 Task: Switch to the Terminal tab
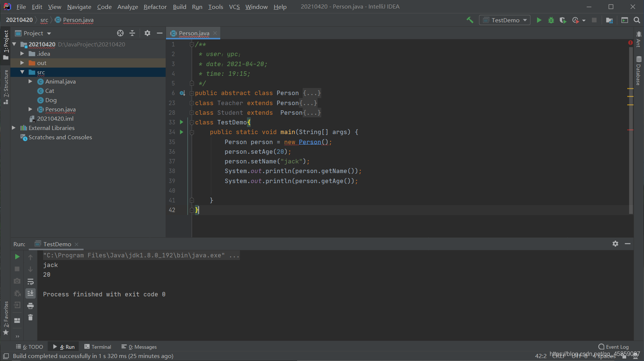point(98,347)
